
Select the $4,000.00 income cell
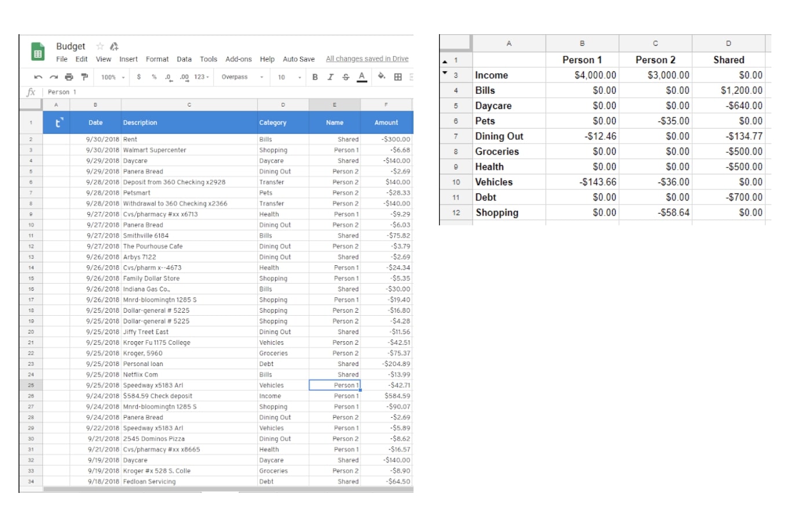(582, 75)
